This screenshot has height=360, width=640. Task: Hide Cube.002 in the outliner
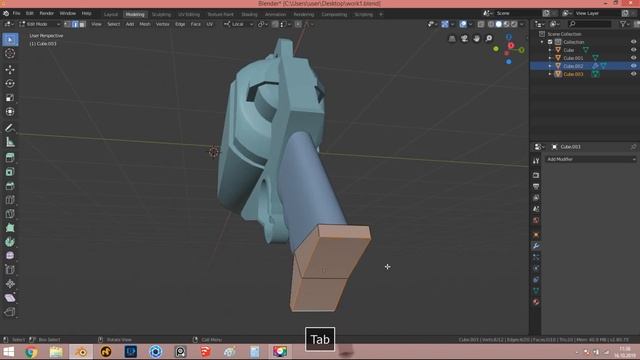tap(633, 66)
